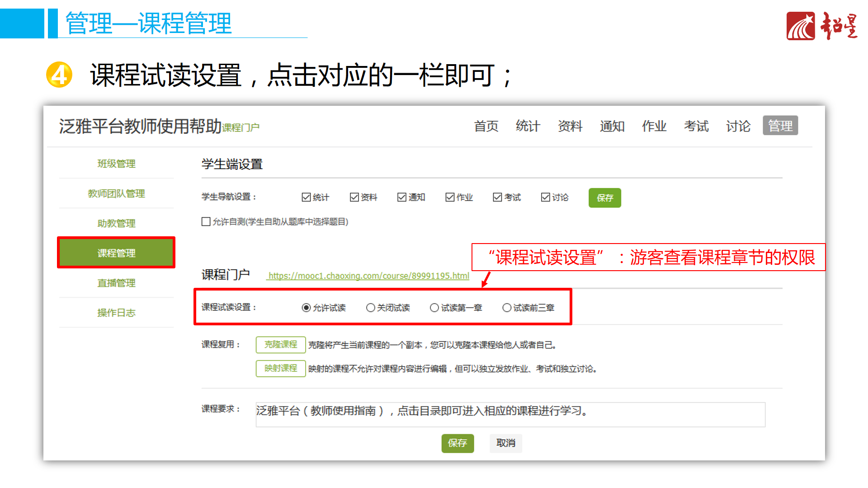868x488 pixels.
Task: Open 班级管理 in sidebar
Action: [x=116, y=164]
